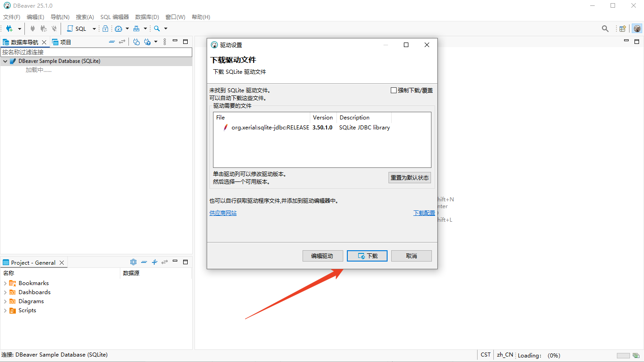Click the vertical three-dot view menu in the navigator
The width and height of the screenshot is (644, 362).
(165, 42)
